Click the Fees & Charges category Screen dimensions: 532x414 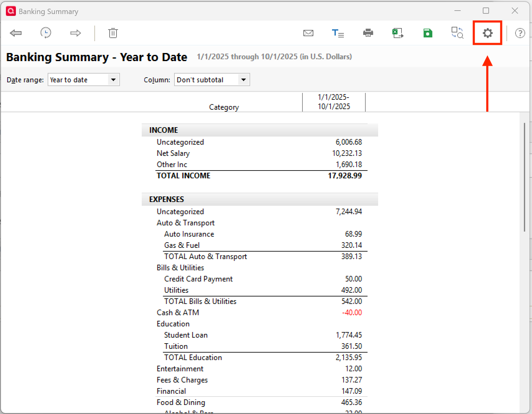point(182,380)
